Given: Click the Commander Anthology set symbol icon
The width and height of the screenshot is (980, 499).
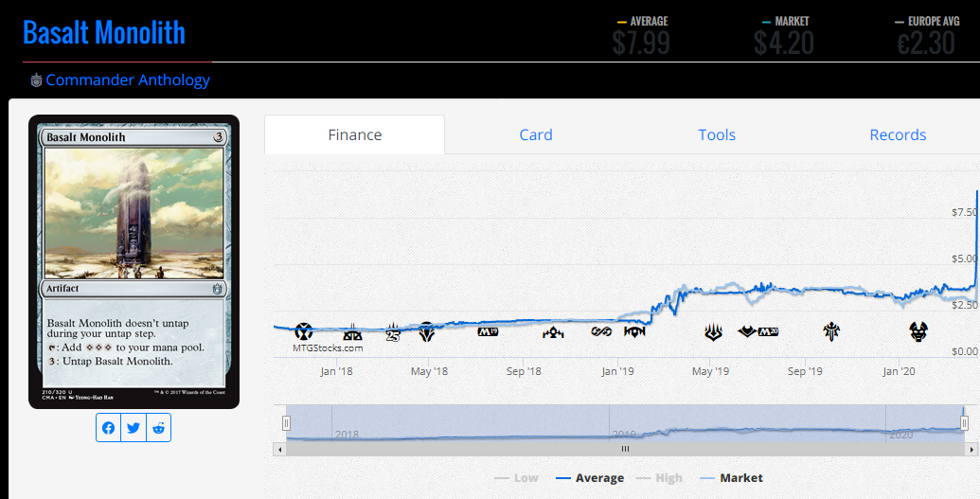Looking at the screenshot, I should pos(36,80).
